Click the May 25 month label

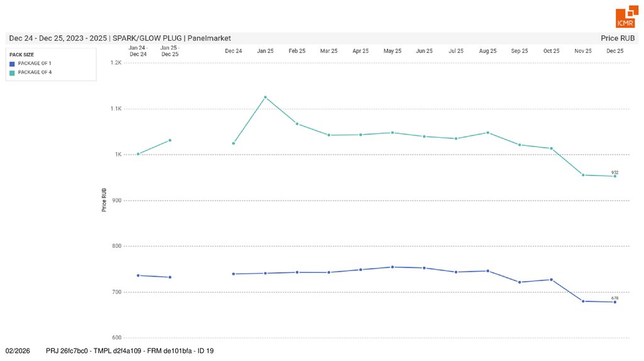(x=392, y=51)
